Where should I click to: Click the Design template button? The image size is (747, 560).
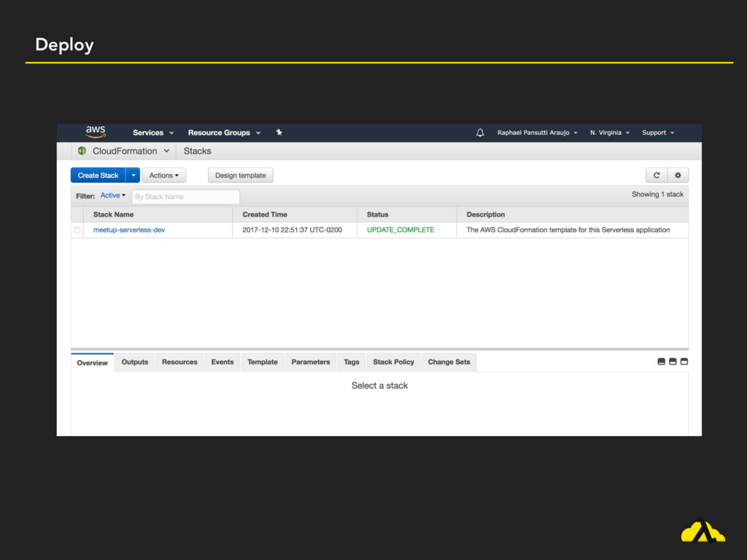tap(241, 175)
